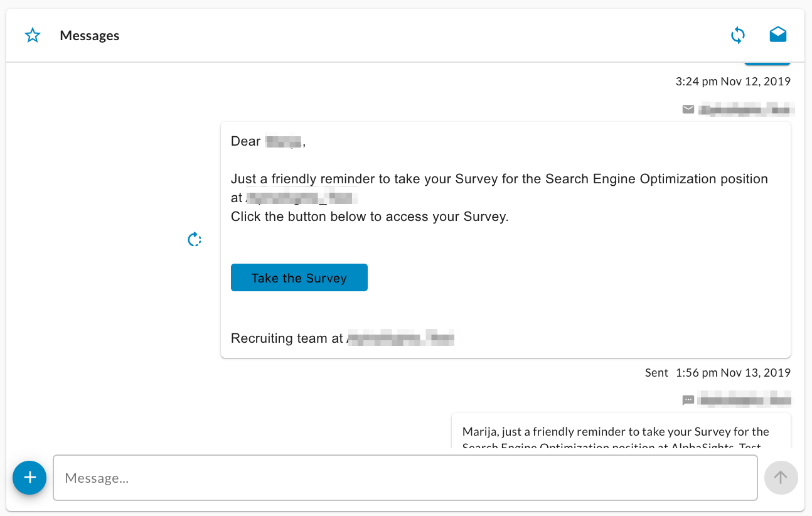The height and width of the screenshot is (516, 812).
Task: Send message with the arrow button
Action: [781, 478]
